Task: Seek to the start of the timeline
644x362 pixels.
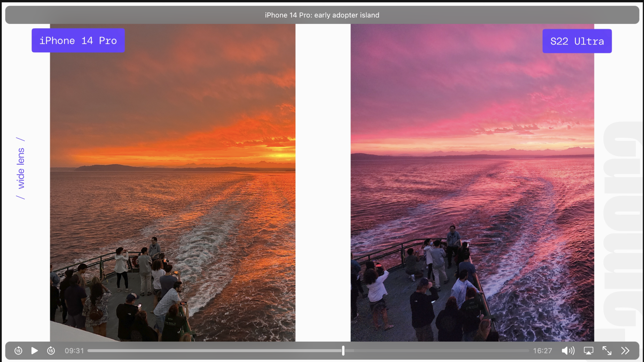Action: (89, 350)
